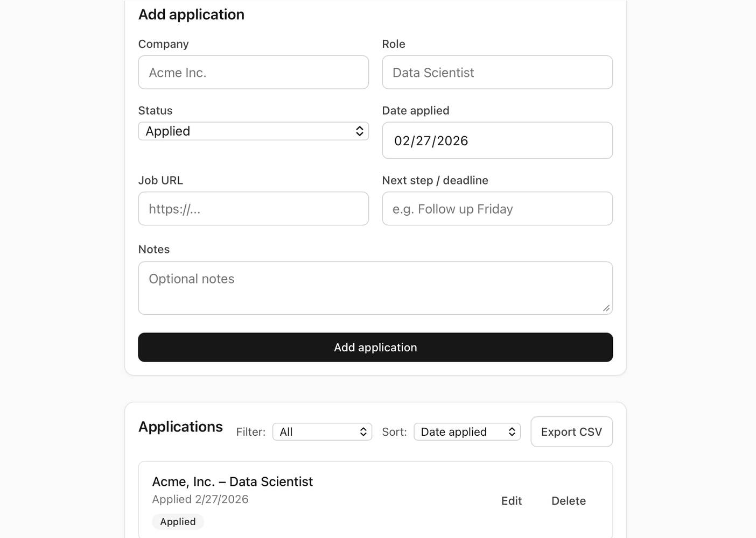Click the 'Next step / deadline' label
This screenshot has height=538, width=756.
[435, 180]
